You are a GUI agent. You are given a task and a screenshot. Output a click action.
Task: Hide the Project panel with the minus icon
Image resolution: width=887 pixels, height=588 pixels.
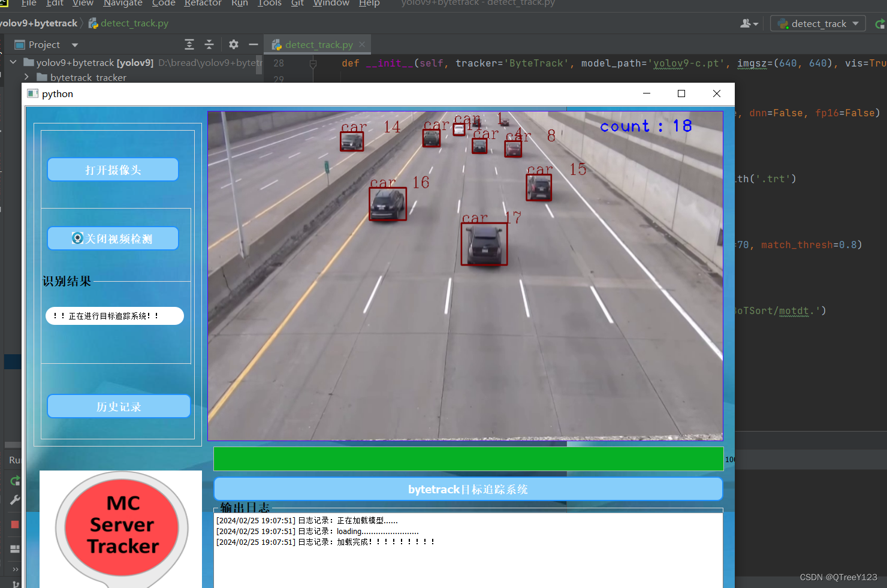pos(253,44)
